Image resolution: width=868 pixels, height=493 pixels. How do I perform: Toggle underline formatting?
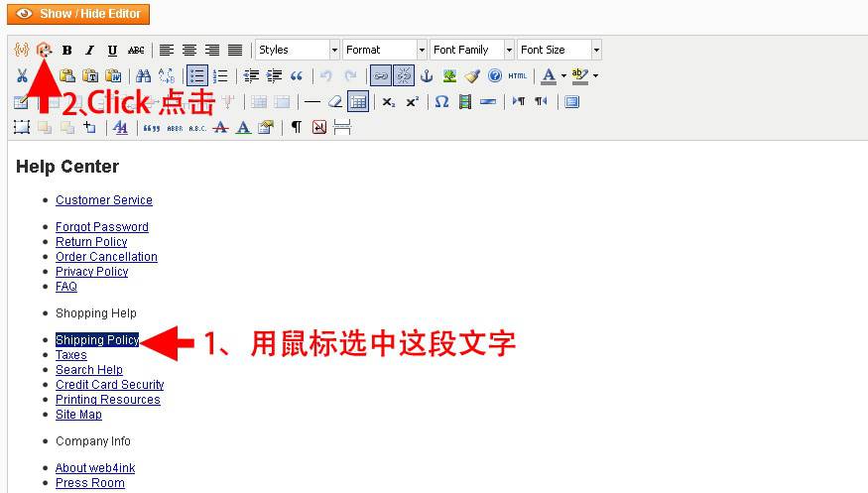coord(112,50)
